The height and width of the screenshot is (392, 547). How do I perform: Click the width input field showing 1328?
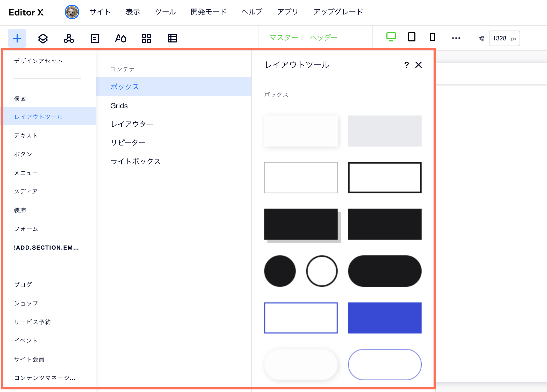(x=504, y=38)
